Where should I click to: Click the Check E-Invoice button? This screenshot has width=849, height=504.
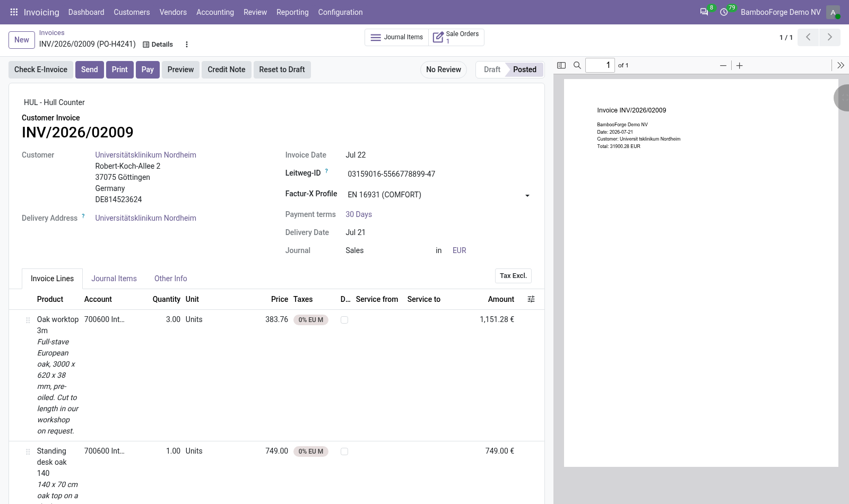pyautogui.click(x=41, y=69)
